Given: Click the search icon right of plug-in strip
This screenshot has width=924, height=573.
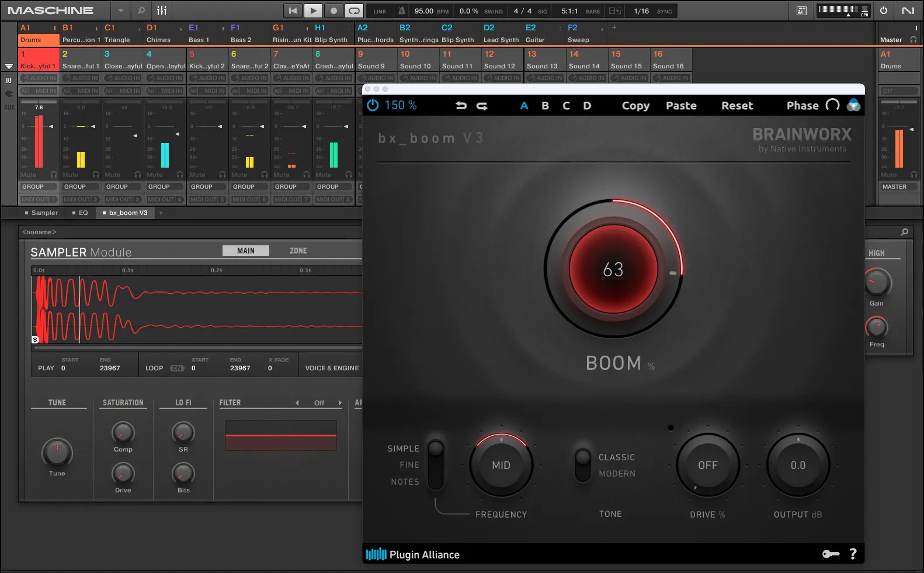Looking at the screenshot, I should tap(905, 232).
